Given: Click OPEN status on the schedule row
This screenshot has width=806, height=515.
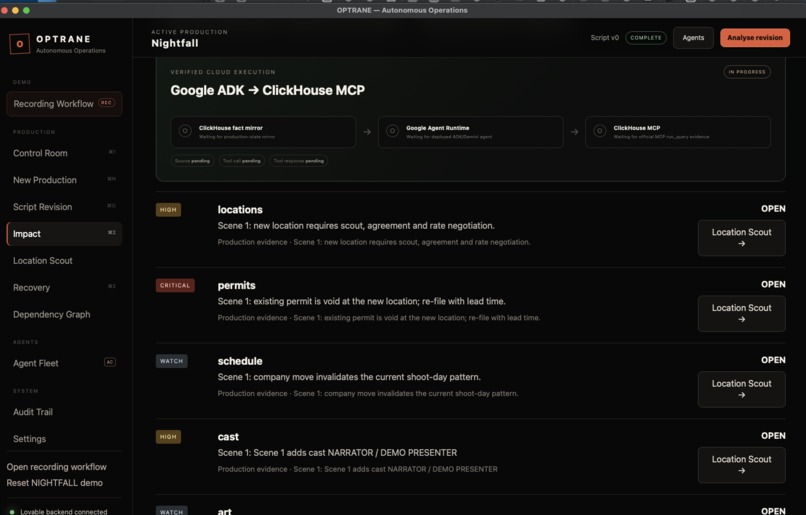Looking at the screenshot, I should 773,360.
